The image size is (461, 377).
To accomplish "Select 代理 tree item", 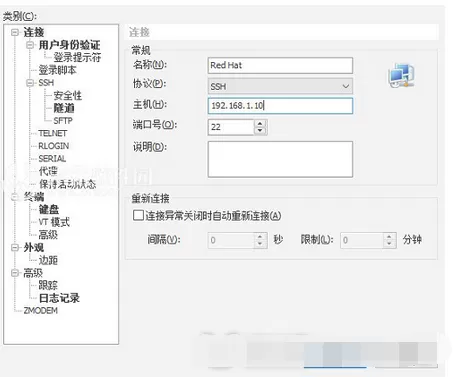I will pyautogui.click(x=48, y=171).
